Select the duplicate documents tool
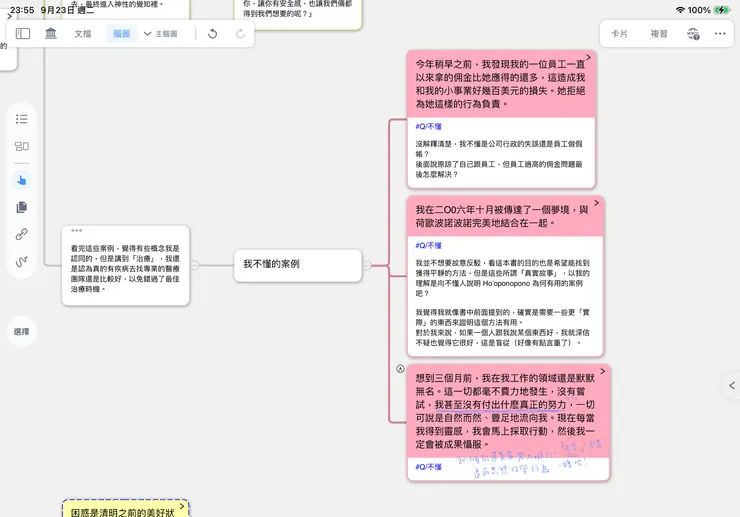Screen dimensions: 740x517 pos(22,207)
